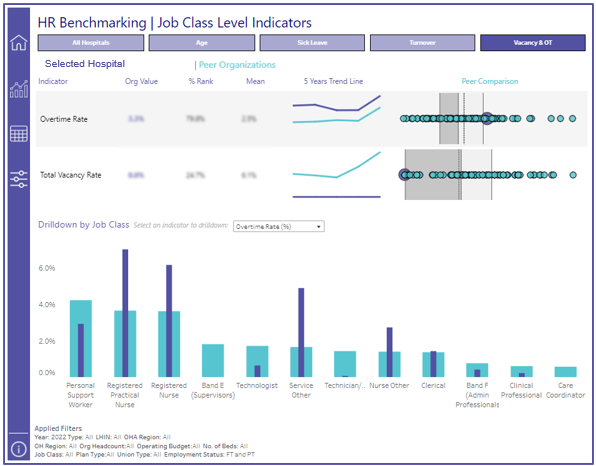The width and height of the screenshot is (596, 466).
Task: Switch to the Age tab
Action: [x=201, y=43]
